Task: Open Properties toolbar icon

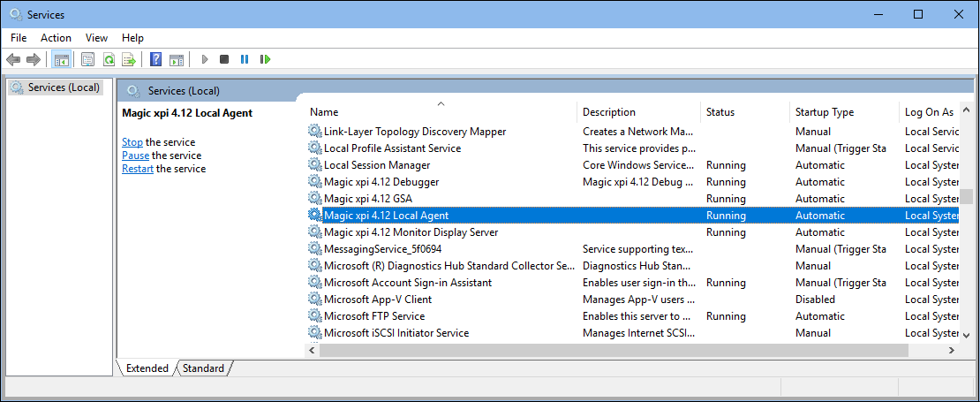Action: pos(88,59)
